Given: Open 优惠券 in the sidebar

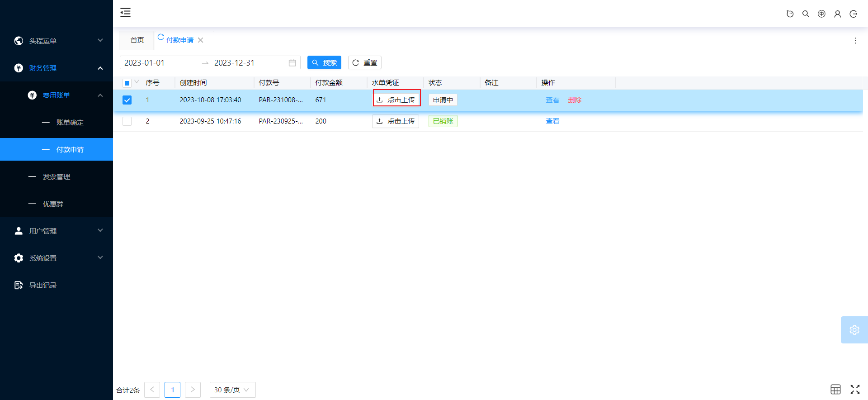Looking at the screenshot, I should point(57,204).
